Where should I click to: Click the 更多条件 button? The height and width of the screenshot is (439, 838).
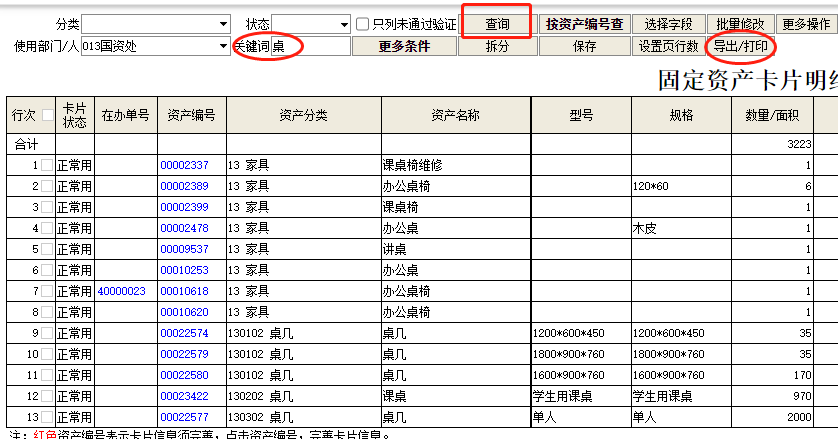(403, 46)
